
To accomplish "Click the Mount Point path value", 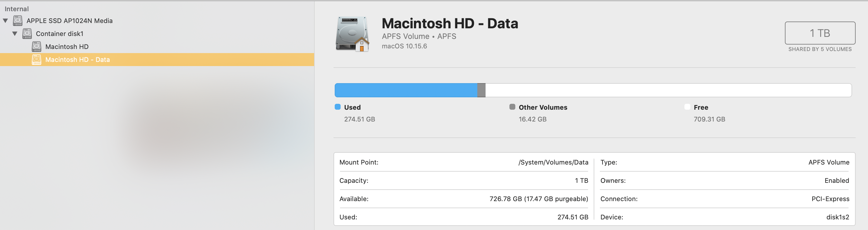I will point(553,162).
